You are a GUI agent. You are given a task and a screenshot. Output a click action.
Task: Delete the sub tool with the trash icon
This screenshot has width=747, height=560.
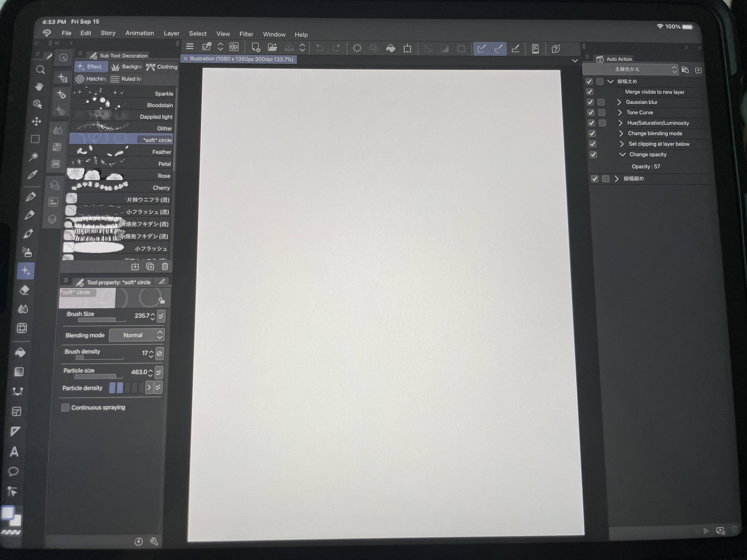[x=165, y=267]
